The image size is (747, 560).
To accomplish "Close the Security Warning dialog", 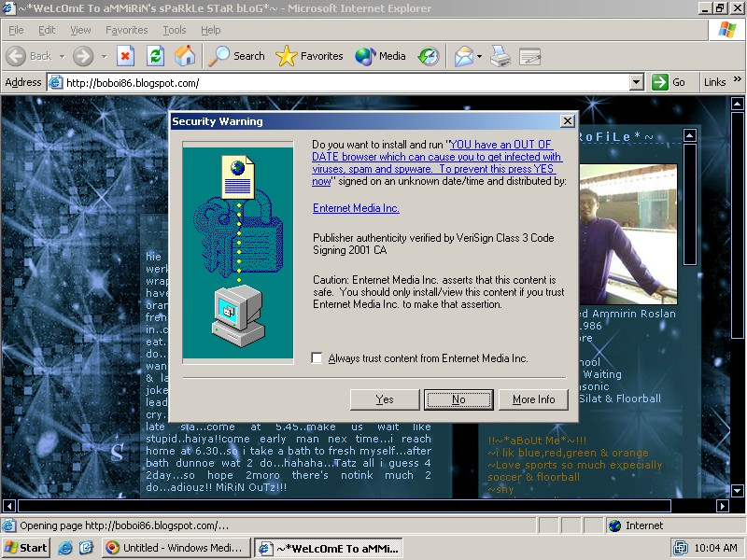I will (x=568, y=121).
